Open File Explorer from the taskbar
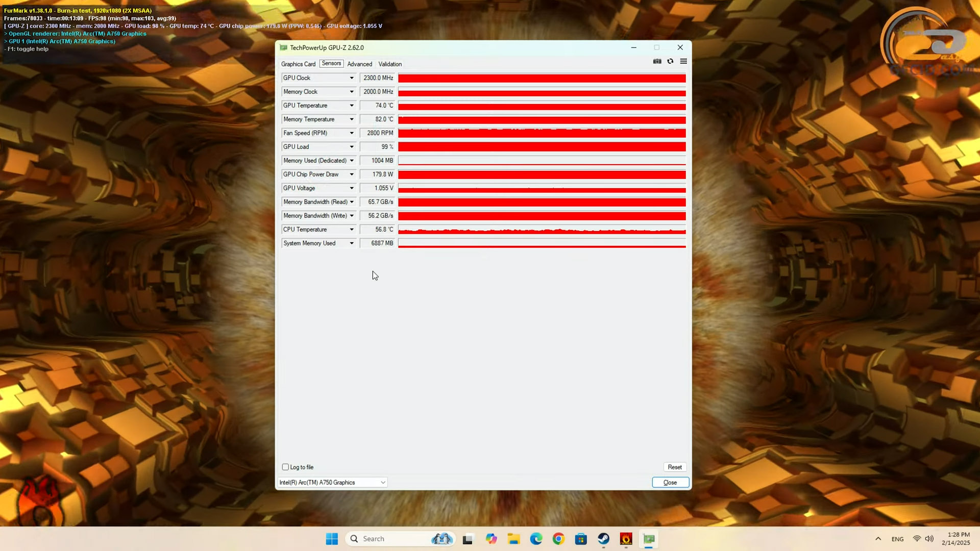980x551 pixels. coord(513,539)
